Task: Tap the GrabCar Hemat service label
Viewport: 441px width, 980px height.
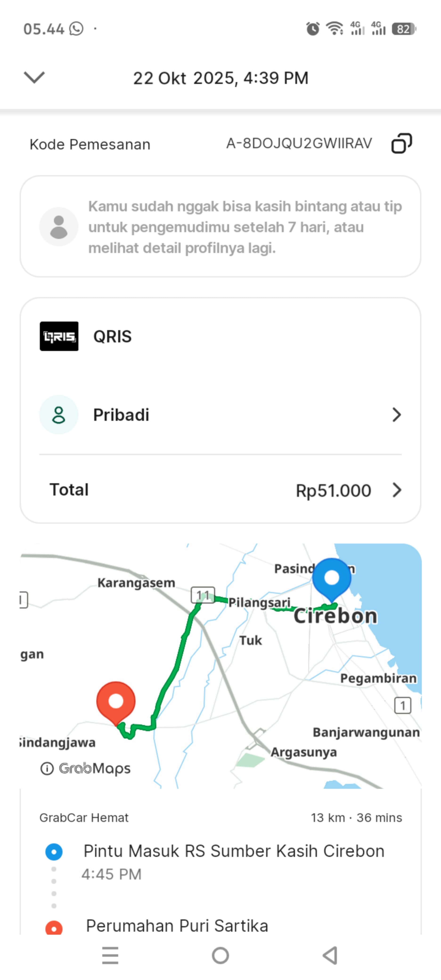Action: (84, 817)
